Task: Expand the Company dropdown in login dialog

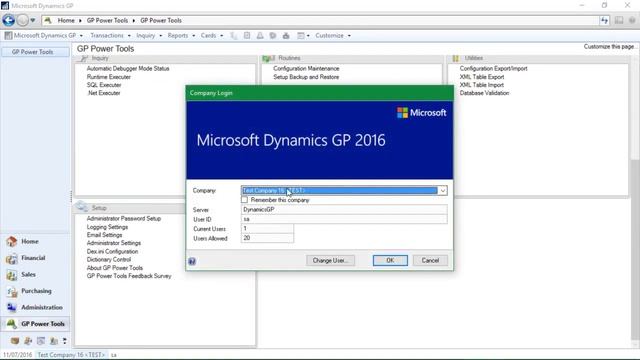Action: 442,191
